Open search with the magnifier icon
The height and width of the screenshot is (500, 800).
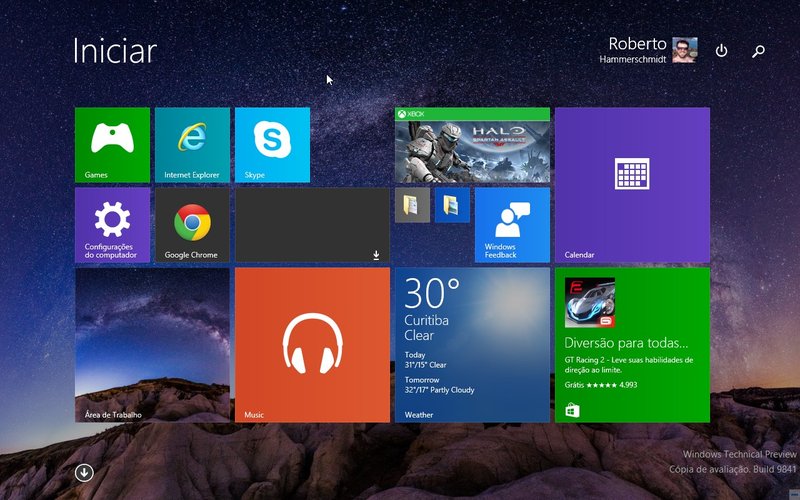click(758, 51)
